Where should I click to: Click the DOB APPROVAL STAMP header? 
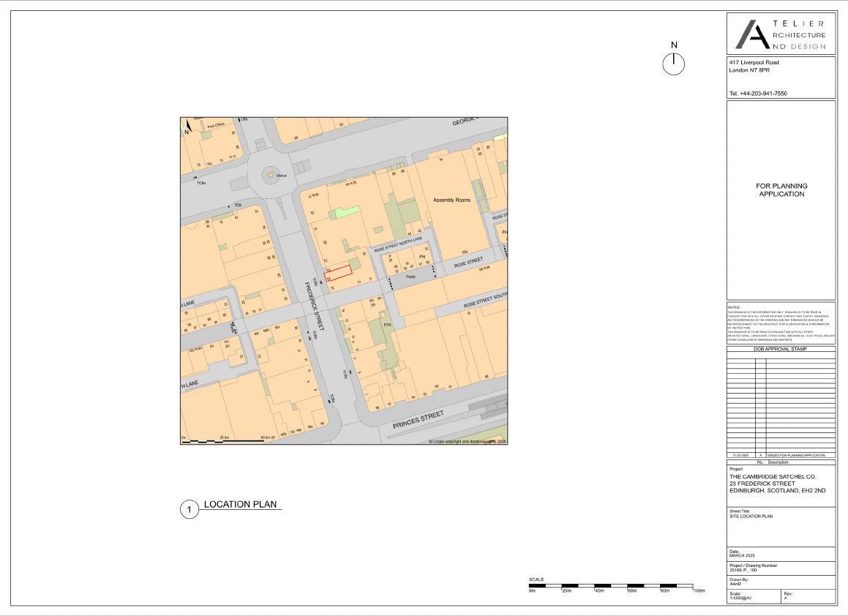pos(780,349)
